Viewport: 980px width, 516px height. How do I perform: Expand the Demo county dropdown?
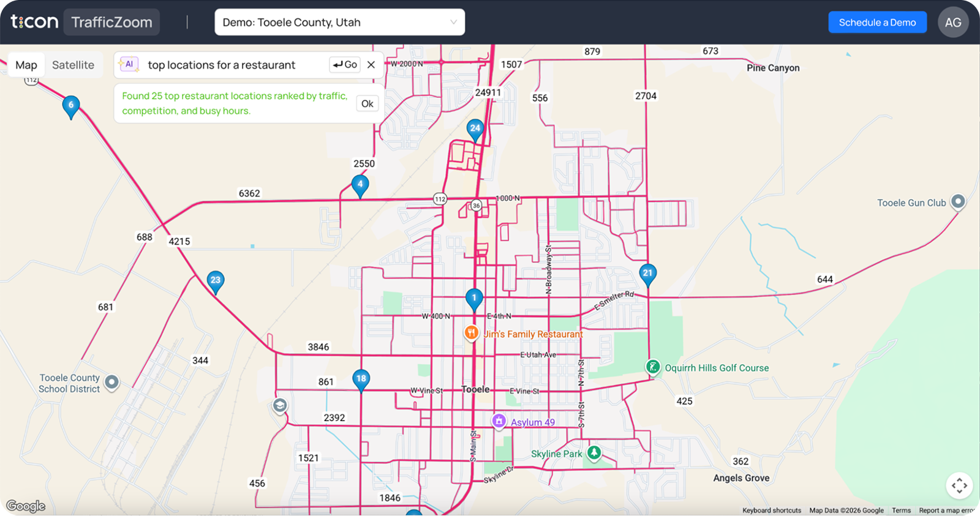pyautogui.click(x=340, y=22)
